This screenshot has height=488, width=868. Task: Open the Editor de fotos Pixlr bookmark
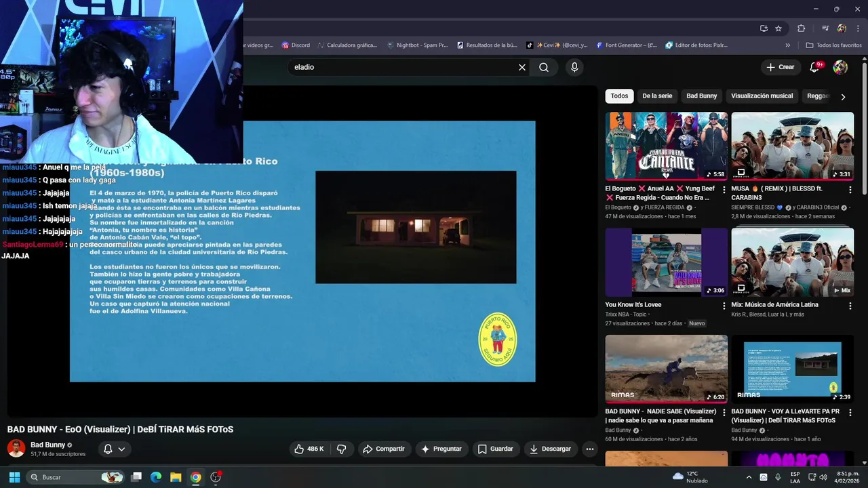[696, 45]
